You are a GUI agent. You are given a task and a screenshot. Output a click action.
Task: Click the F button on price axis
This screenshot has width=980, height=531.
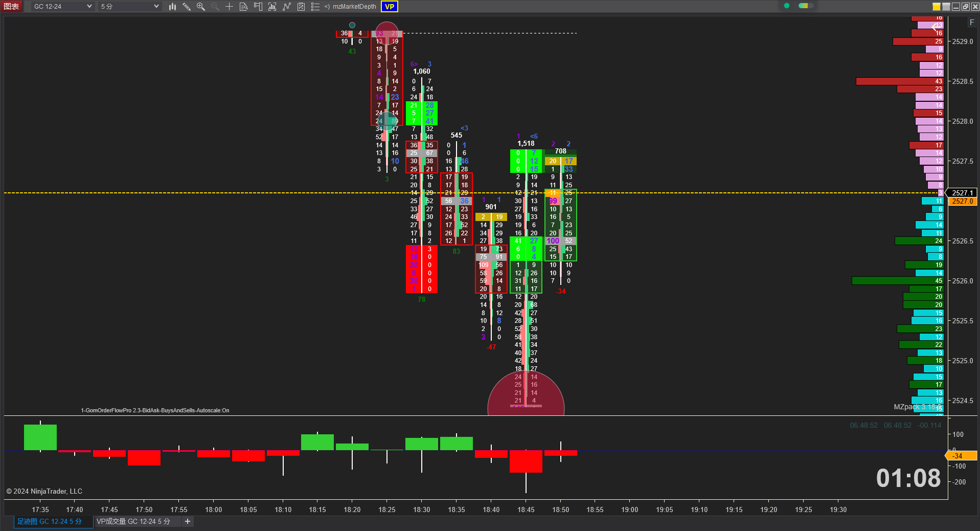click(x=972, y=23)
